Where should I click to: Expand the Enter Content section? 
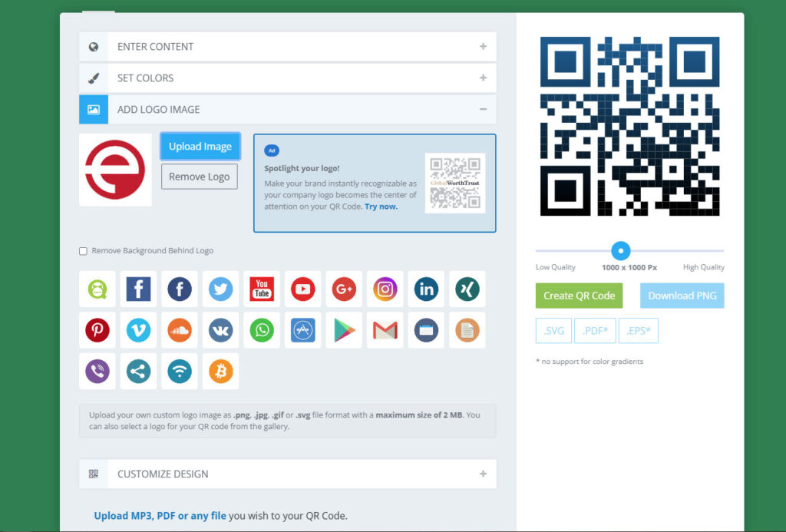click(x=288, y=47)
